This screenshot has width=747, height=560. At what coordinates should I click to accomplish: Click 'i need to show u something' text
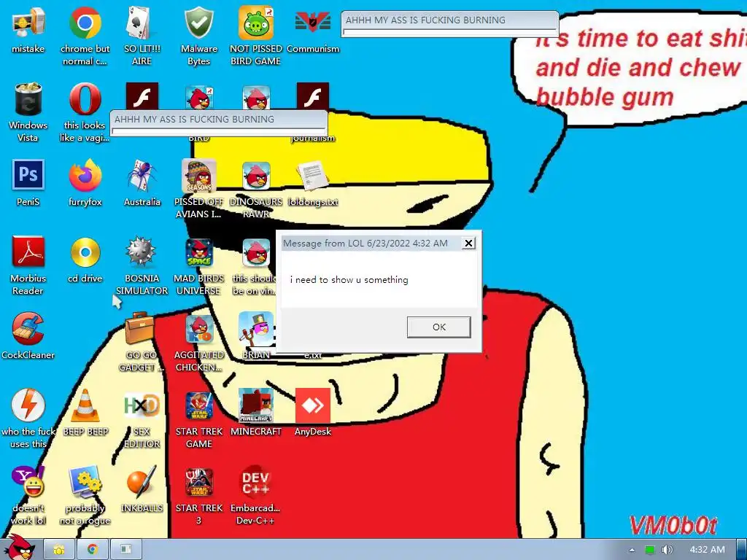349,280
